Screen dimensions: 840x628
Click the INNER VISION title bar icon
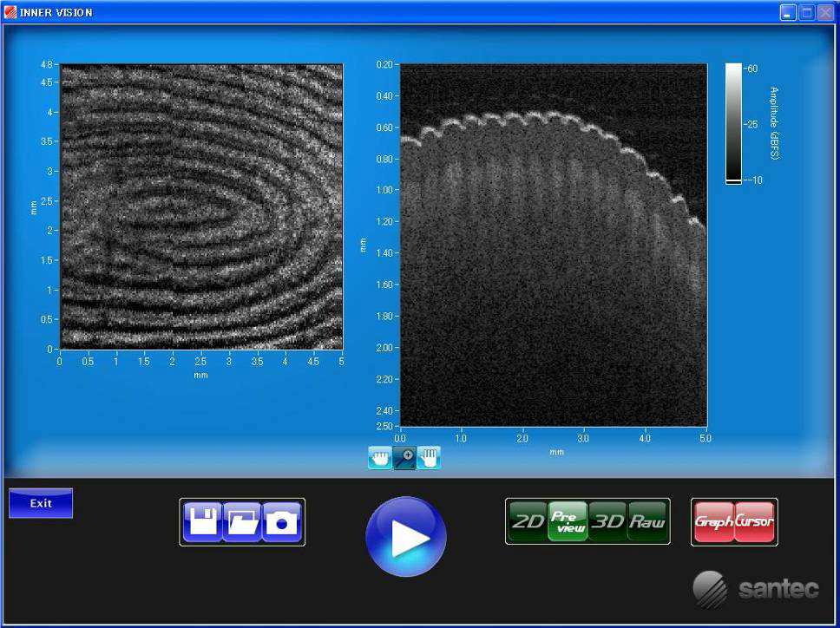click(x=12, y=12)
